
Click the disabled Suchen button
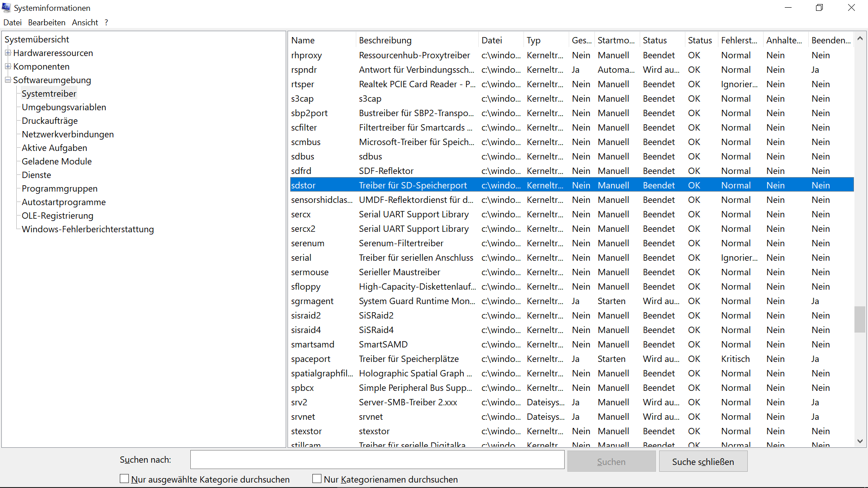coord(611,461)
